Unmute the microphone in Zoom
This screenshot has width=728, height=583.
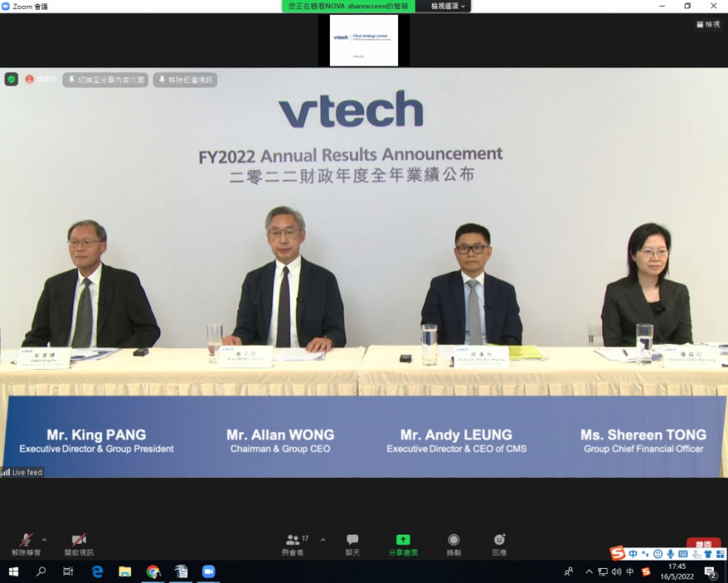point(26,544)
